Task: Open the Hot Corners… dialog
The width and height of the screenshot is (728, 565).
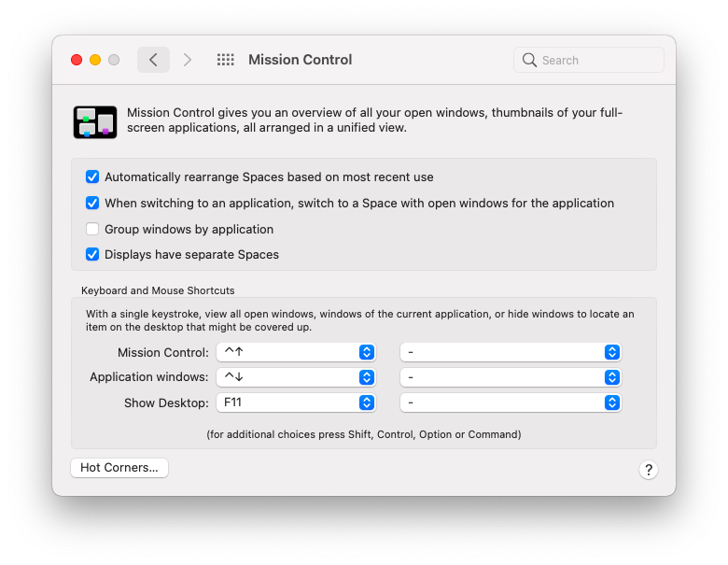Action: click(x=119, y=468)
